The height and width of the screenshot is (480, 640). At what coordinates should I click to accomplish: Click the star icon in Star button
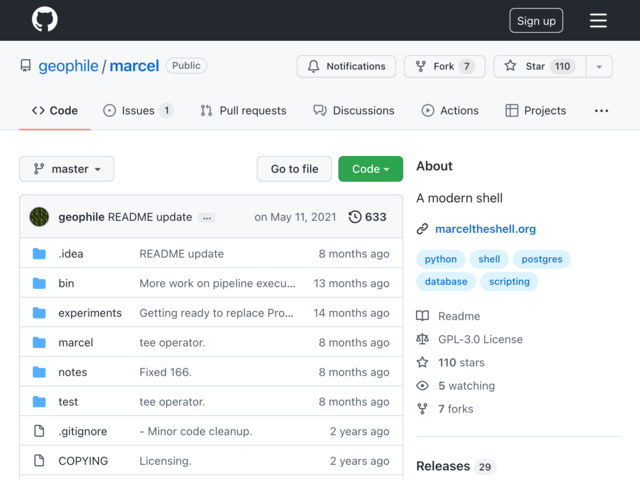(510, 66)
